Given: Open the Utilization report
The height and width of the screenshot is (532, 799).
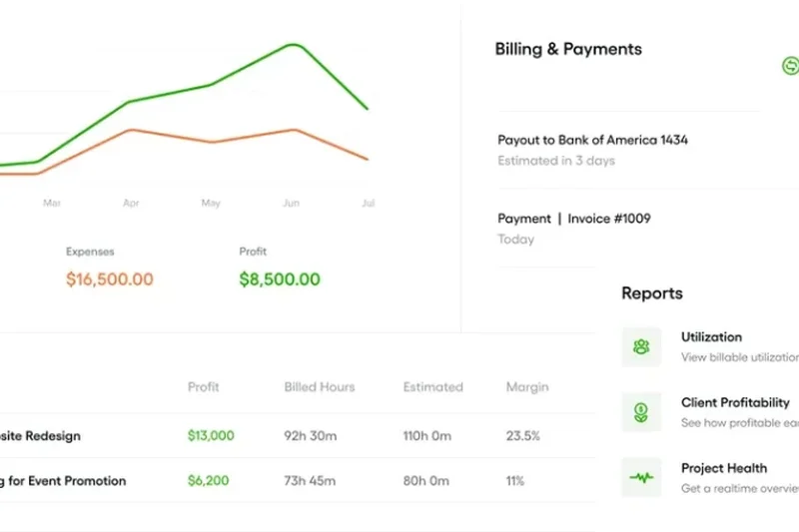Looking at the screenshot, I should [x=711, y=337].
